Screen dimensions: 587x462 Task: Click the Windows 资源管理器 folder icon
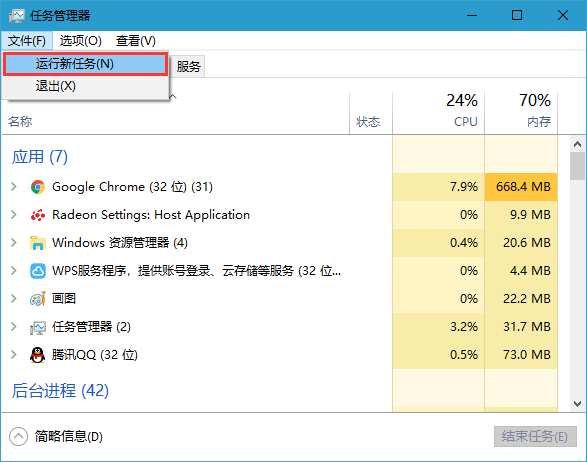click(37, 243)
